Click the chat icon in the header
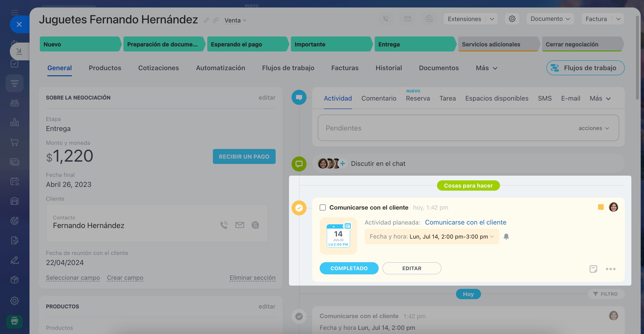 429,19
